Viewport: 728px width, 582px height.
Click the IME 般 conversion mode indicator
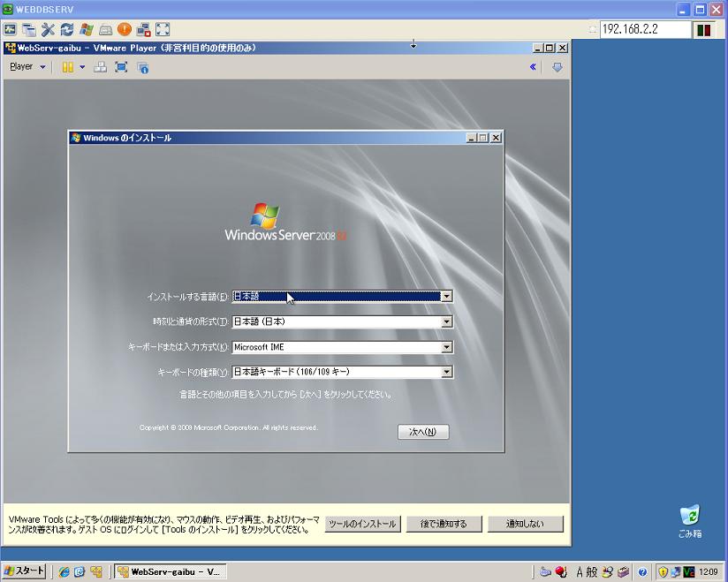(x=592, y=571)
